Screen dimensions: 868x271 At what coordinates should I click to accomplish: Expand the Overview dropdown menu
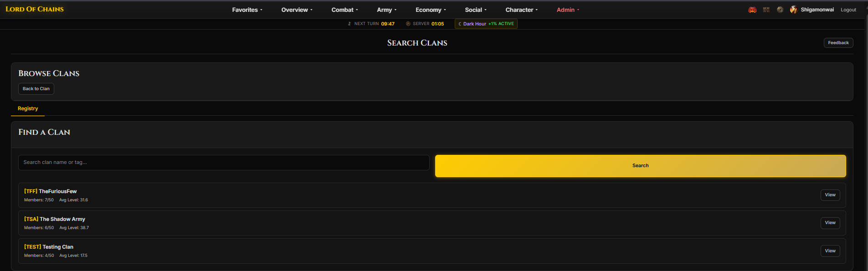[x=297, y=10]
